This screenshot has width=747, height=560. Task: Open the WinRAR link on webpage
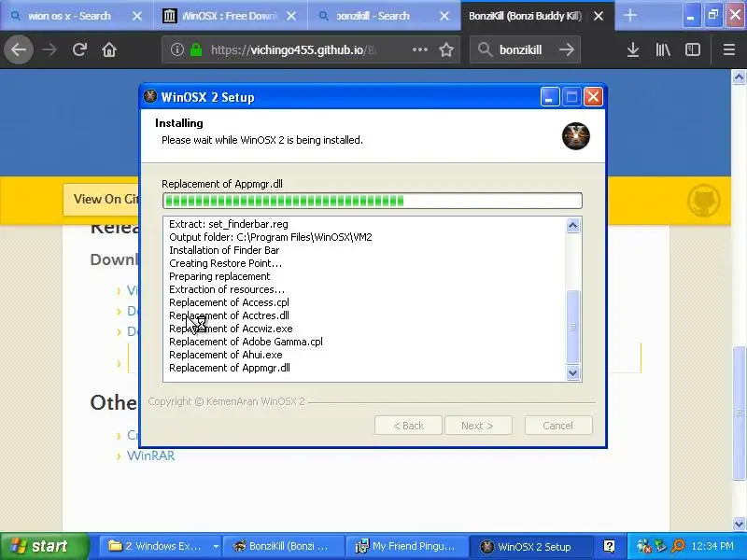point(150,455)
